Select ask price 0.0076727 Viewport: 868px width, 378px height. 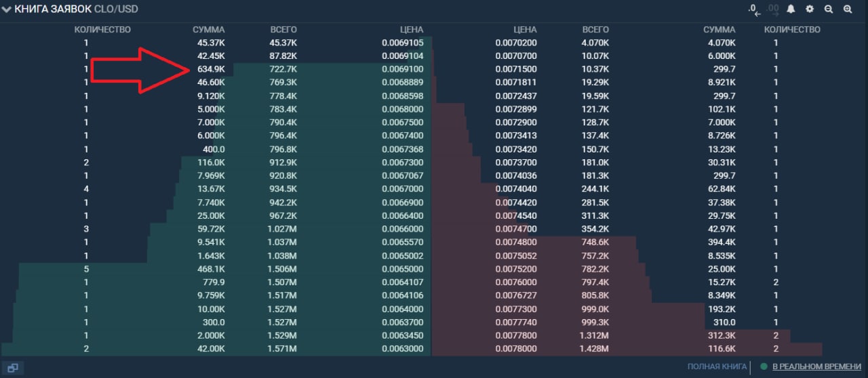point(516,296)
